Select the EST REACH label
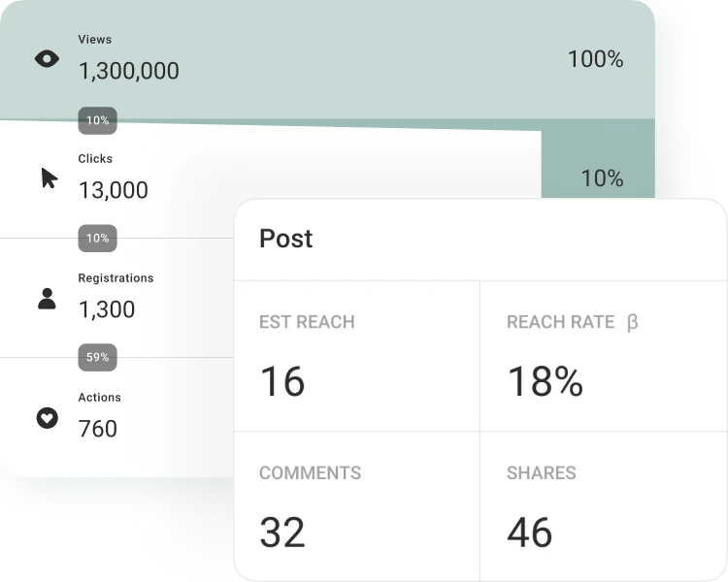Screen dimensions: 728x582 307,322
